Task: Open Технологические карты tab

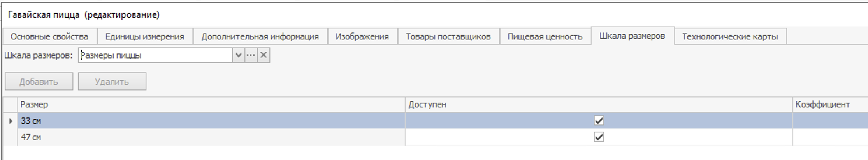Action: pos(730,37)
